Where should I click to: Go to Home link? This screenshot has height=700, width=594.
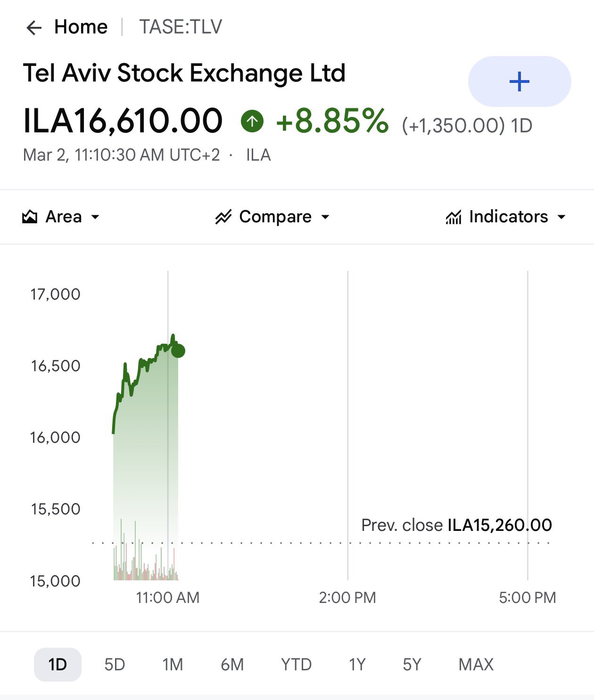coord(81,27)
